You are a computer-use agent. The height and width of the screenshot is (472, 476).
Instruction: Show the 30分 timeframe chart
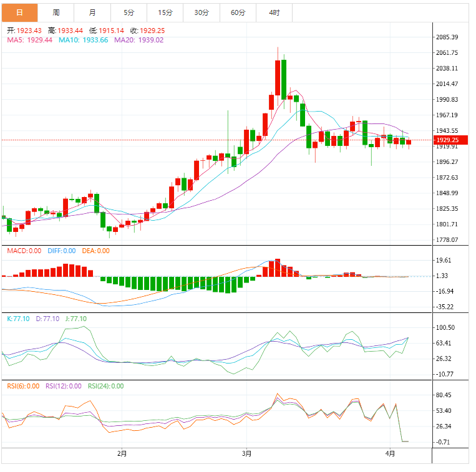[x=202, y=12]
